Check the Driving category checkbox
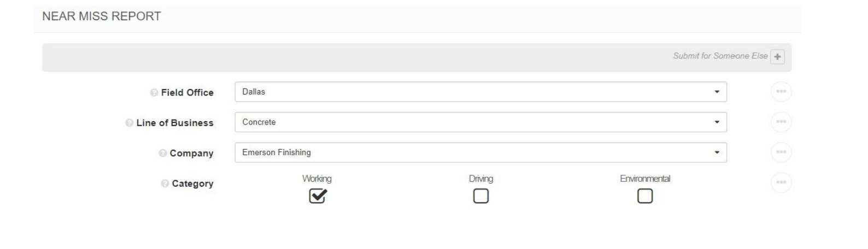Image resolution: width=868 pixels, height=249 pixels. tap(481, 196)
